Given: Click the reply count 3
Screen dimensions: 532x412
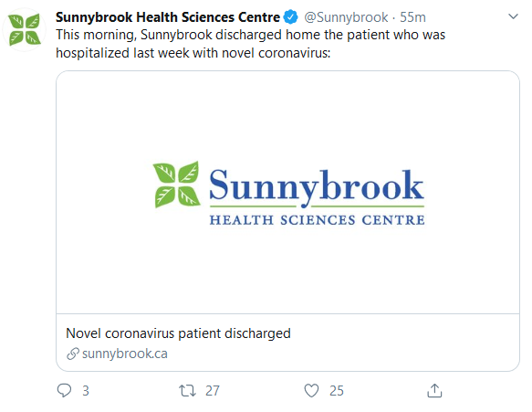Looking at the screenshot, I should click(86, 391).
